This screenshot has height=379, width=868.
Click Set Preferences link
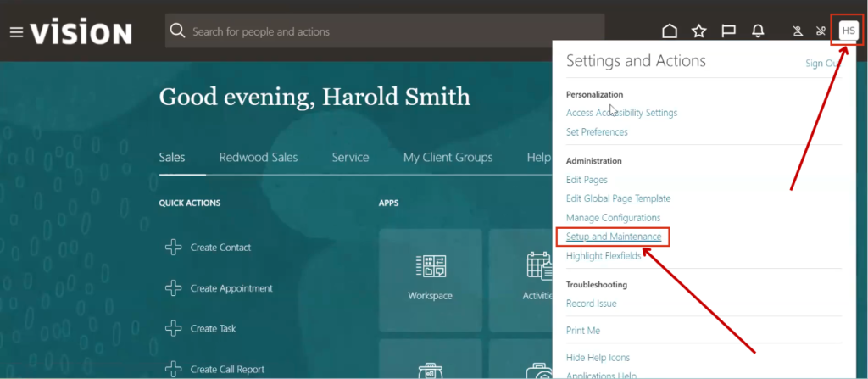(x=597, y=132)
